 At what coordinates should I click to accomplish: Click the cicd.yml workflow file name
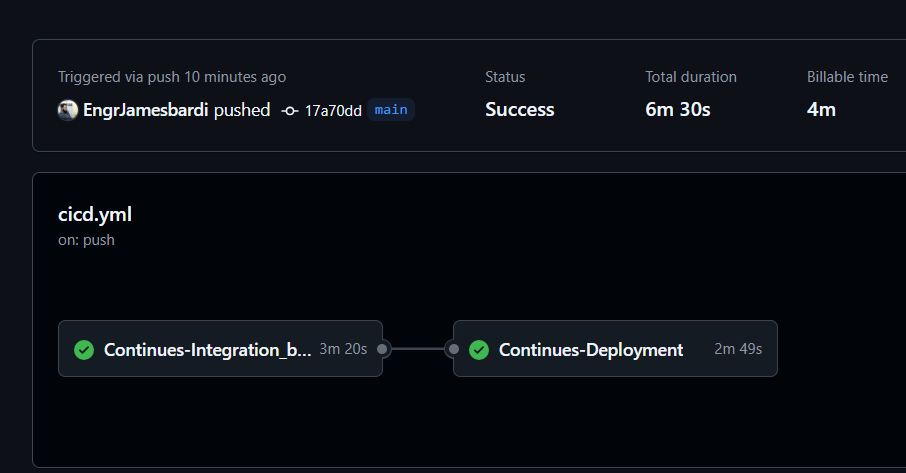click(x=95, y=215)
